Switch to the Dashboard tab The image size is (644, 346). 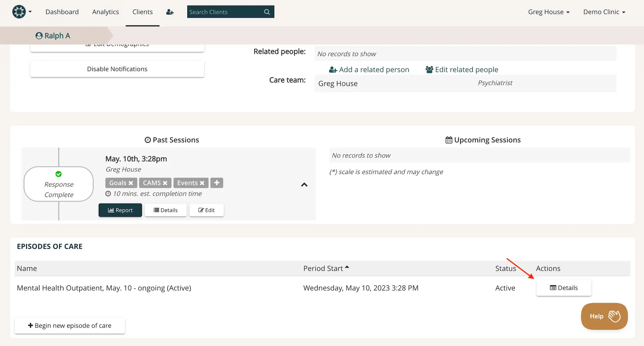click(x=62, y=12)
